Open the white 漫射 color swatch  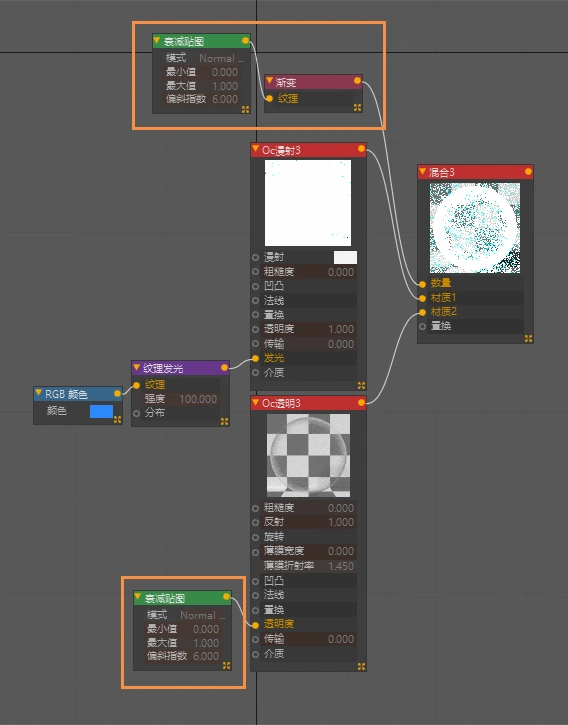pos(345,257)
